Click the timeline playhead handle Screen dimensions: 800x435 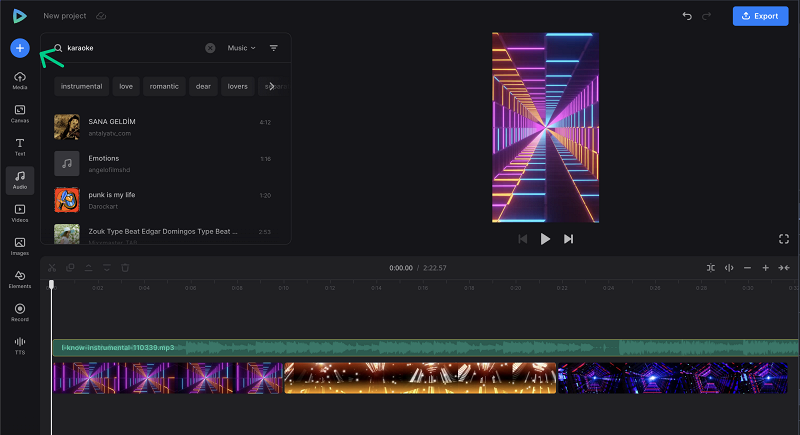[x=51, y=284]
